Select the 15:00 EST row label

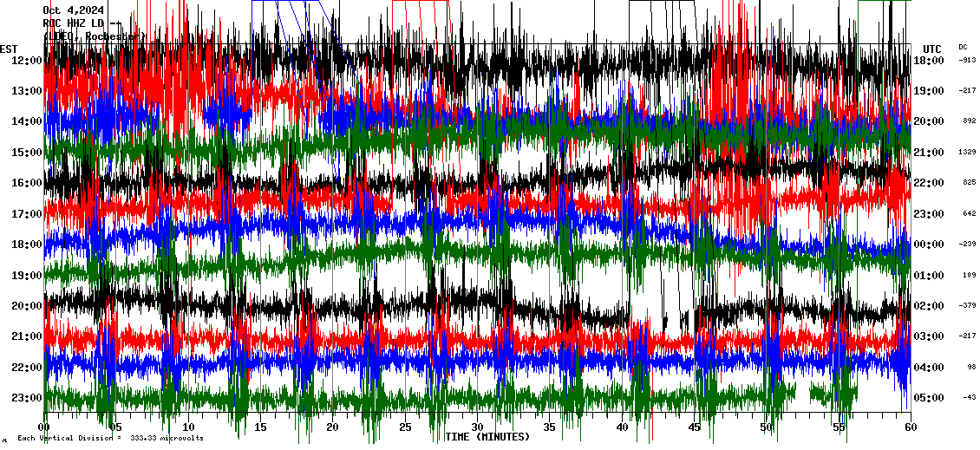coord(27,153)
